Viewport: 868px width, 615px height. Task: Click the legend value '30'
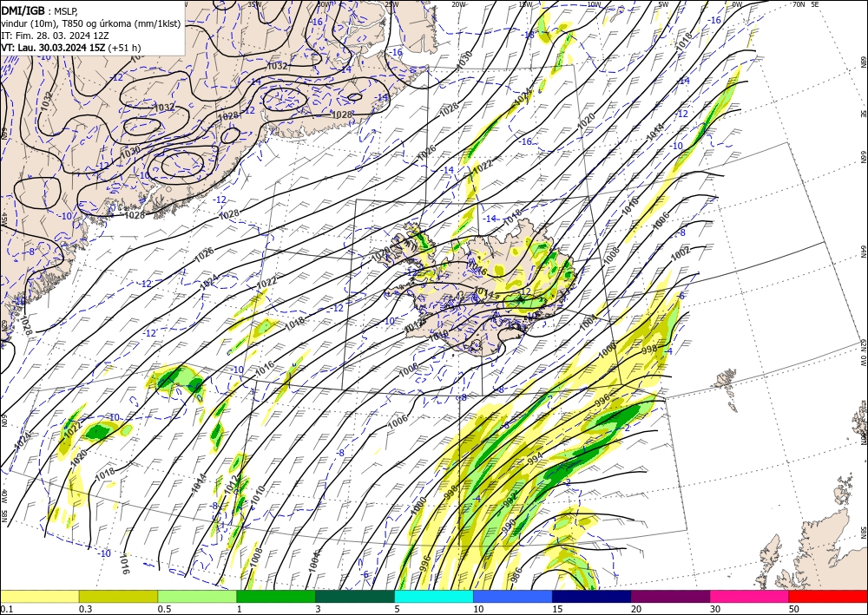pos(715,609)
